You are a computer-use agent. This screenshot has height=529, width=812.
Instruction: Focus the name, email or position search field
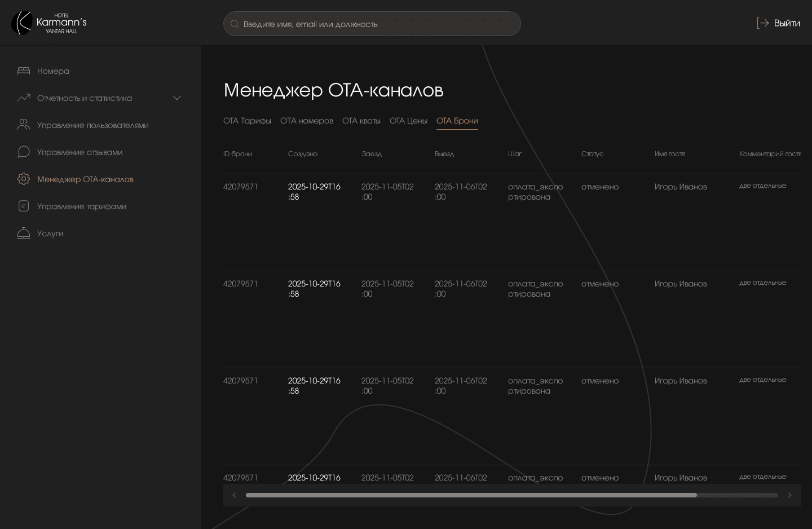(x=372, y=24)
